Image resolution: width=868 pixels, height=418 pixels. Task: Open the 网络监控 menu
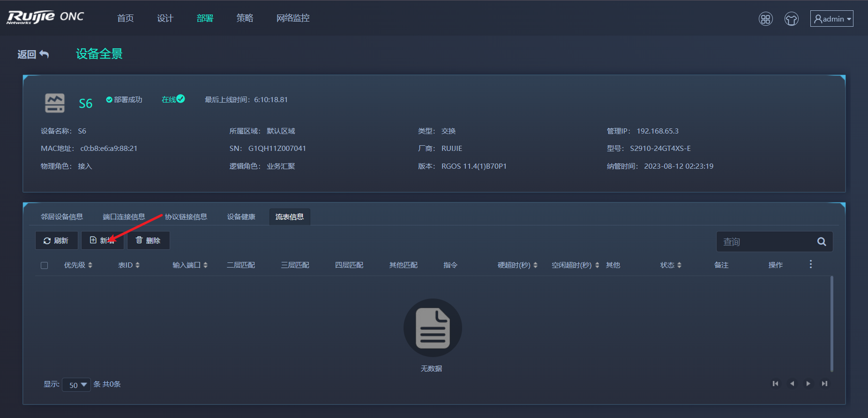point(293,18)
